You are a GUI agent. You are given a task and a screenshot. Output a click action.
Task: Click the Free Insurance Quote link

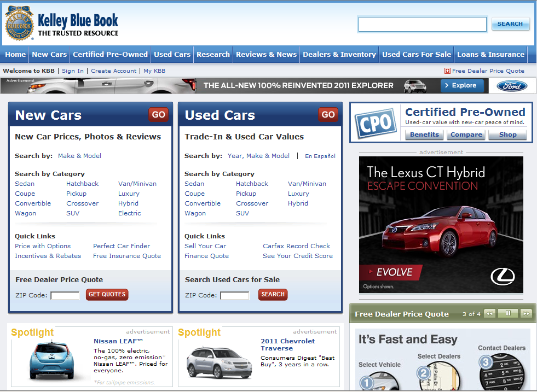127,256
